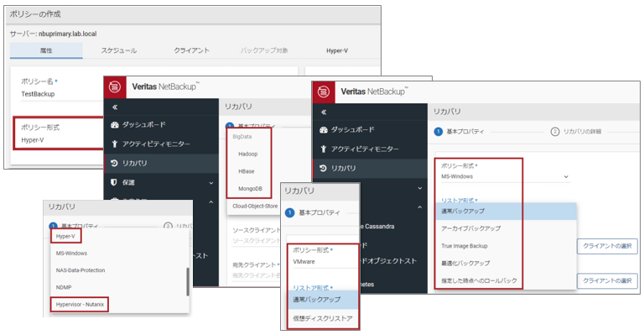
Task: Click the ダッシュボード gauge icon in the right window
Action: [x=323, y=130]
